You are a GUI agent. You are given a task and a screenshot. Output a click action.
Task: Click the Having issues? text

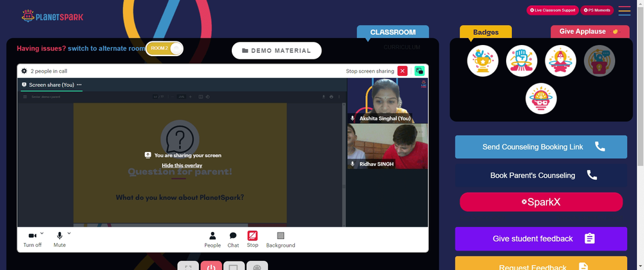pos(41,48)
